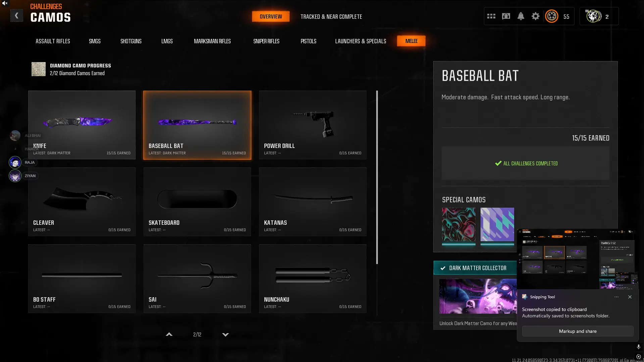644x362 pixels.
Task: Select the Shotguns category
Action: pyautogui.click(x=131, y=41)
